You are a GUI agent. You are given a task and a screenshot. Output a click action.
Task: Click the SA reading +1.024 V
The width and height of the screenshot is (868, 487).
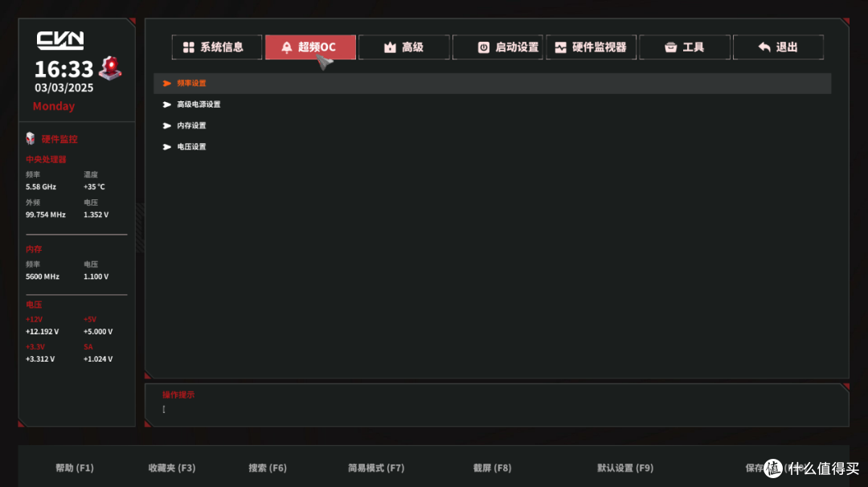98,359
